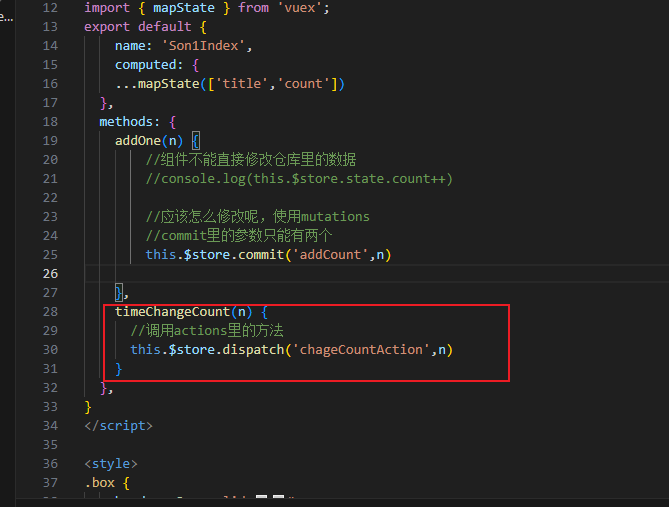This screenshot has height=507, width=669.
Task: Click line number 19 in the gutter
Action: (x=50, y=140)
